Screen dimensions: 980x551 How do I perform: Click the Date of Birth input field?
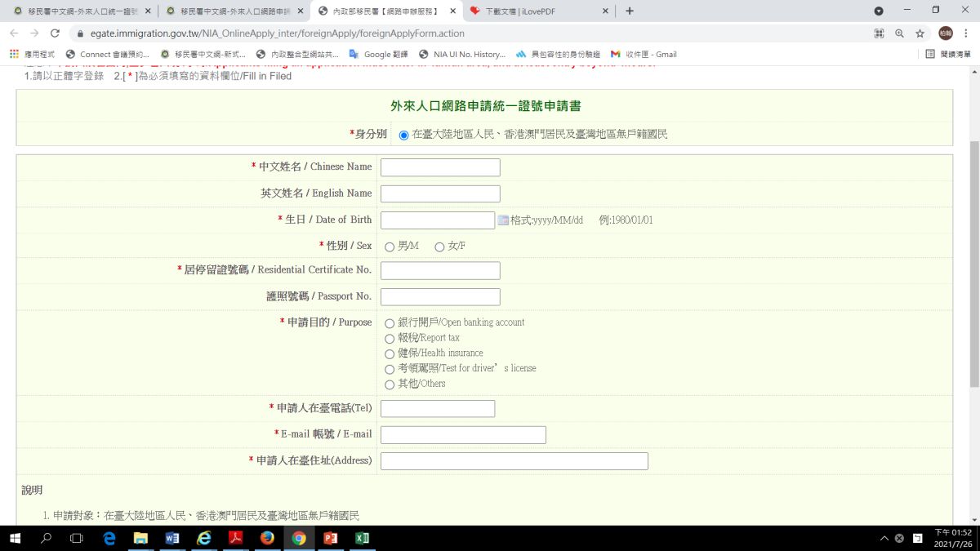coord(438,220)
